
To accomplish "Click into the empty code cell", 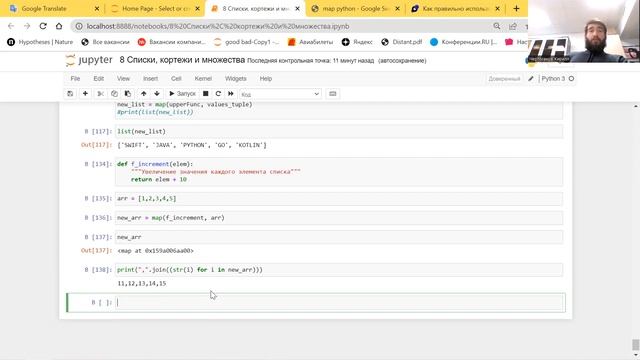I will 340,302.
